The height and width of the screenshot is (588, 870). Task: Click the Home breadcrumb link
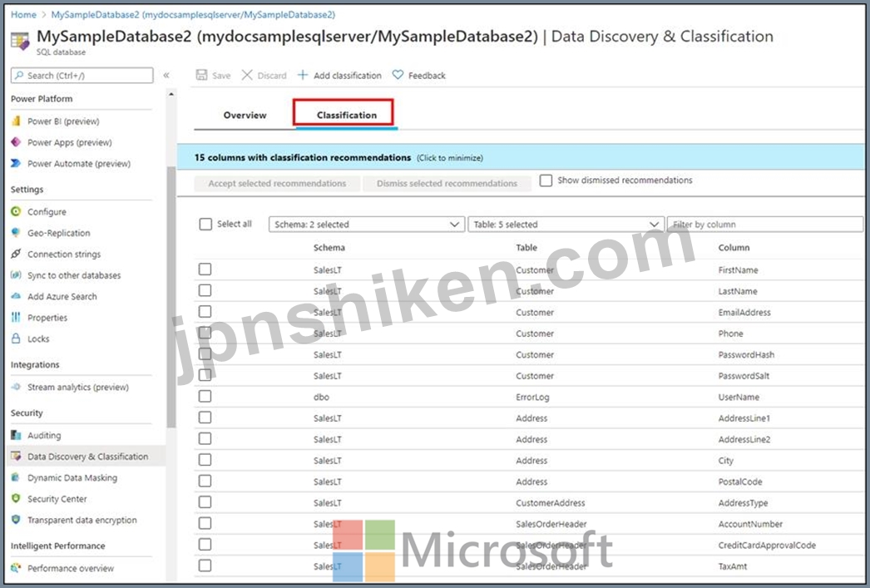pos(24,14)
